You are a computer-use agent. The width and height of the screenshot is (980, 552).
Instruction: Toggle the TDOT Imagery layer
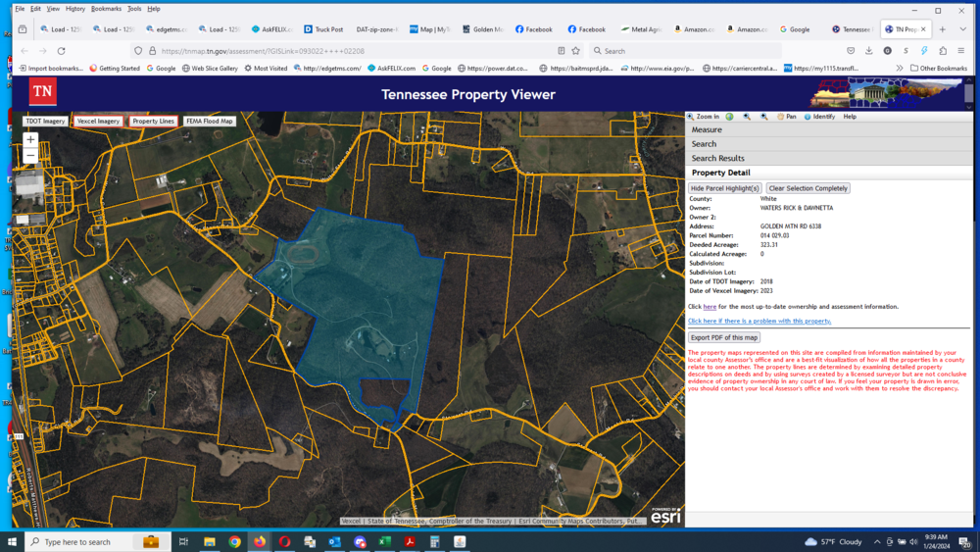click(x=45, y=122)
